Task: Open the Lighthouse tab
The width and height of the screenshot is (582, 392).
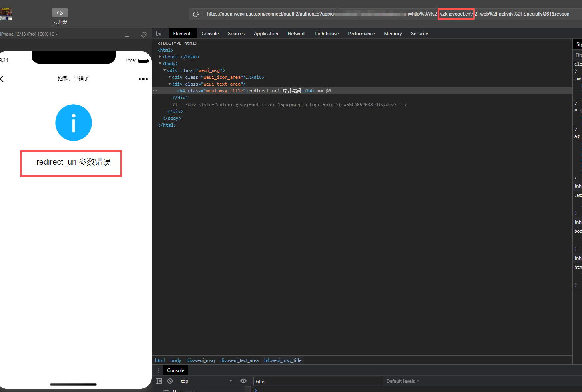Action: [x=327, y=34]
